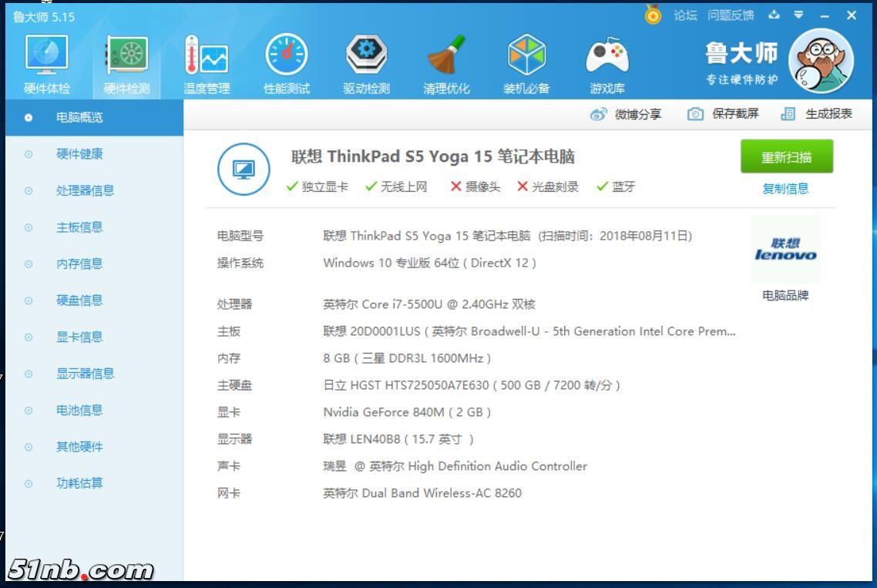Open the dropdown arrow in title bar
The width and height of the screenshot is (877, 588).
coord(799,13)
